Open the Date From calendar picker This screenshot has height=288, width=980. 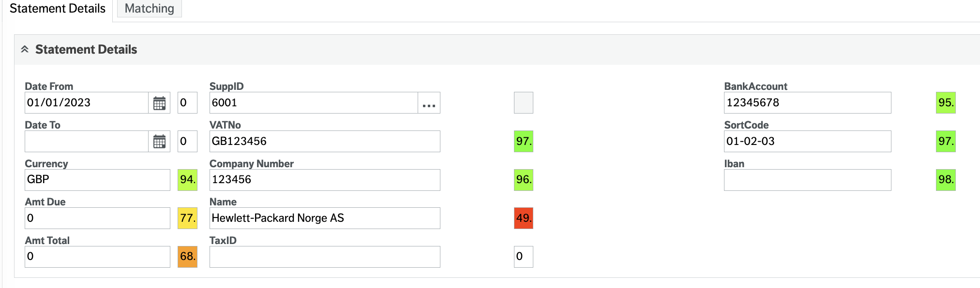click(x=160, y=102)
